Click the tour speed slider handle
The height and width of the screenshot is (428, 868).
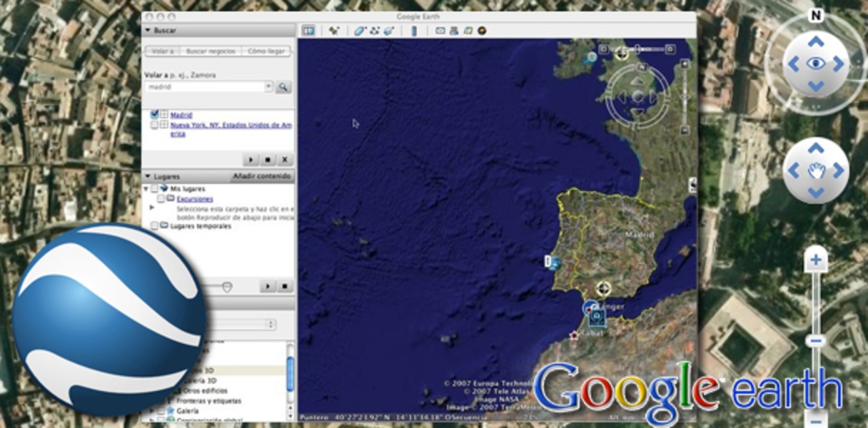coord(227,287)
